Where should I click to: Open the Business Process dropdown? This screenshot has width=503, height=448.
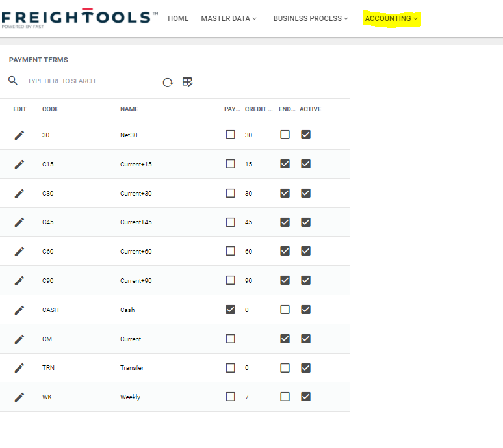[311, 18]
